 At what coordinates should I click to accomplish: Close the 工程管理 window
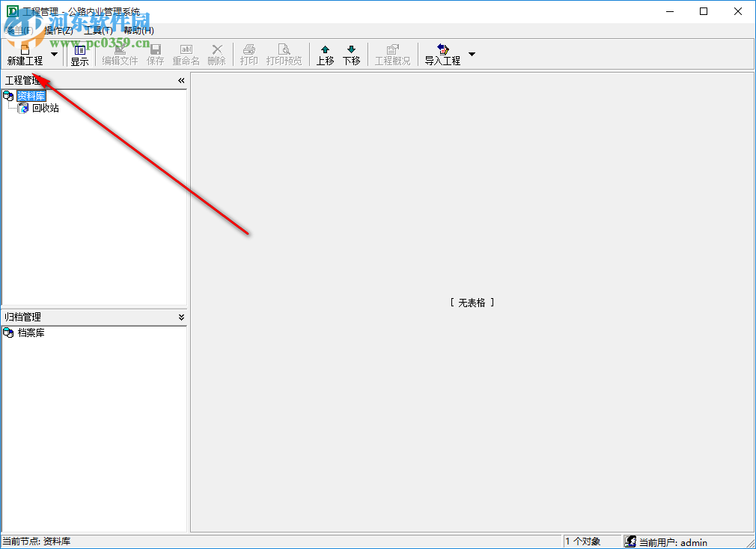[738, 11]
